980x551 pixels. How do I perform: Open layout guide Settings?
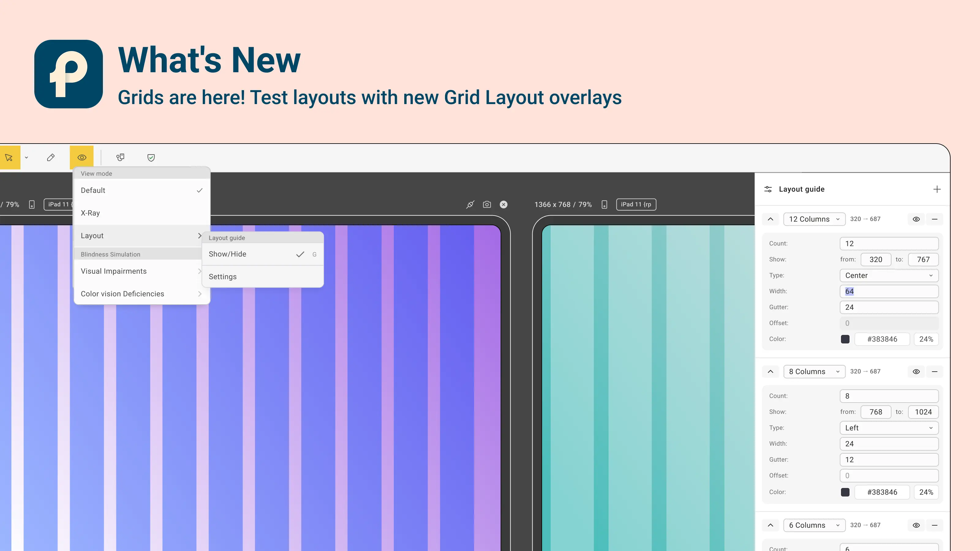pyautogui.click(x=263, y=277)
